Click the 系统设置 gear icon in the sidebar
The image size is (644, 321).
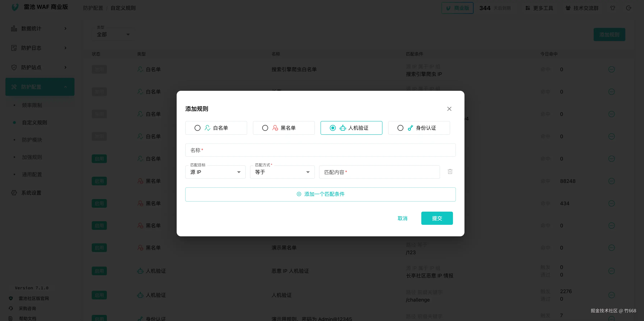(14, 193)
